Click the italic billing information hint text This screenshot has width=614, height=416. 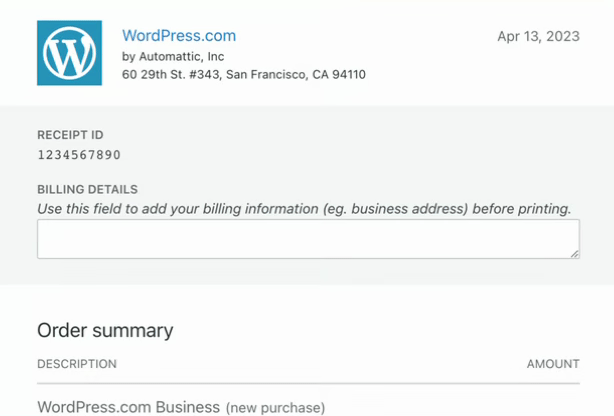pyautogui.click(x=304, y=209)
